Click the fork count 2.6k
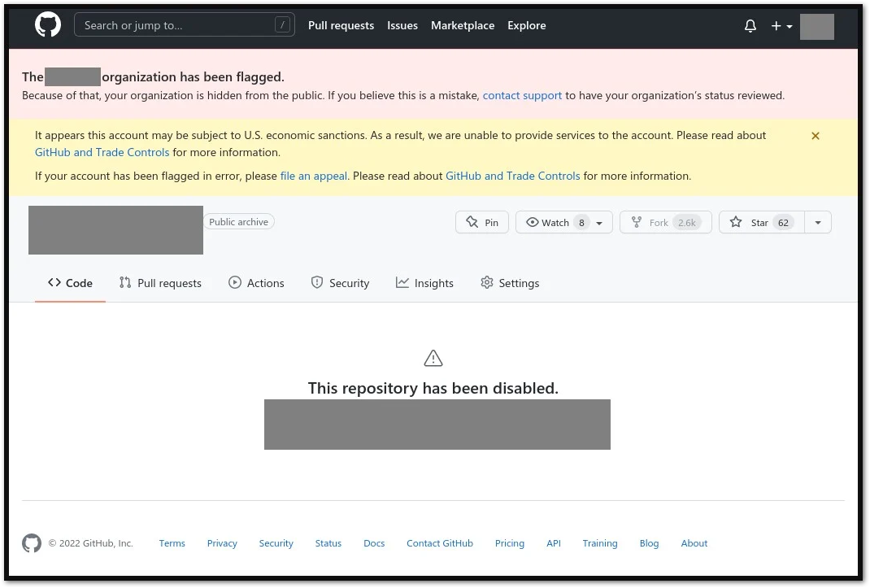870x588 pixels. tap(686, 223)
